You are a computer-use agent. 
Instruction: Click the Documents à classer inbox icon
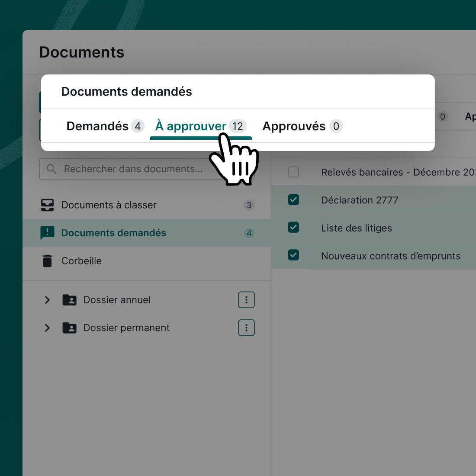(47, 205)
